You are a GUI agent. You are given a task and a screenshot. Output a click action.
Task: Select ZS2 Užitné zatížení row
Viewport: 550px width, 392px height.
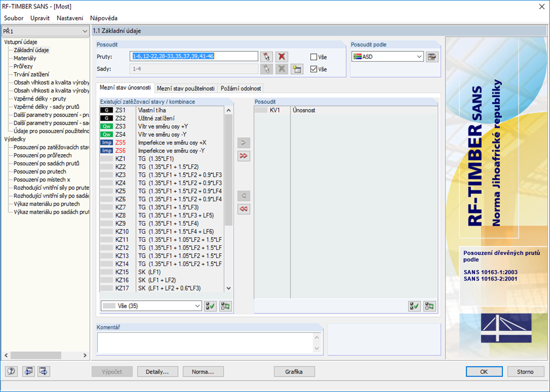point(162,118)
